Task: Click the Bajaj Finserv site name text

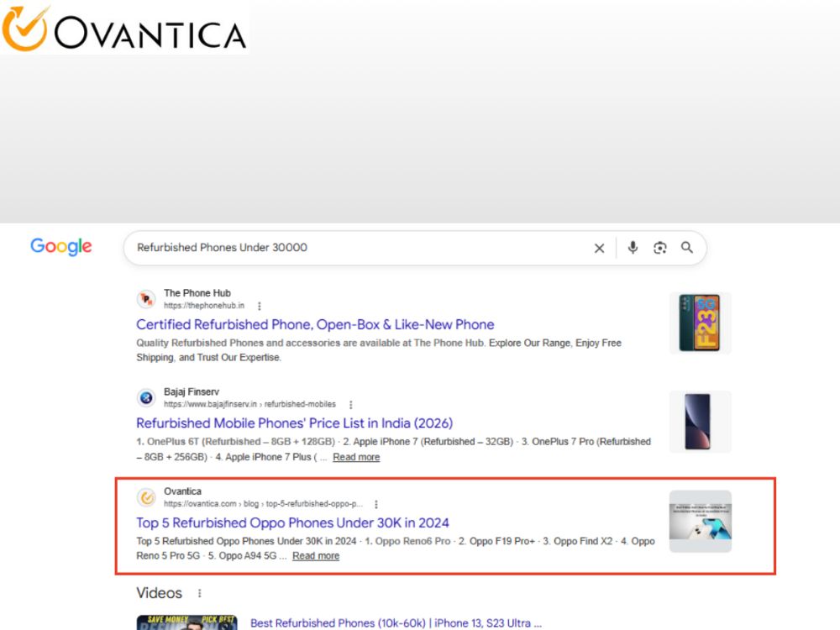Action: (x=192, y=391)
